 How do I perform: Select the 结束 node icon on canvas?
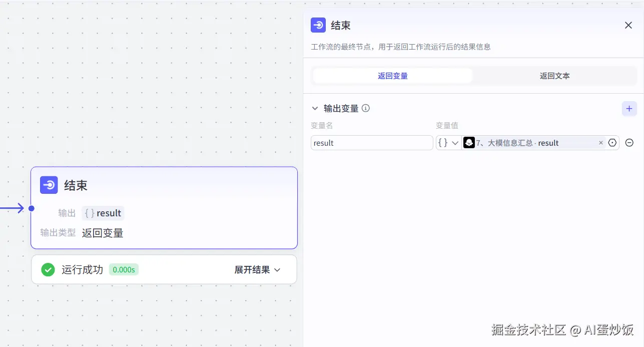tap(49, 185)
